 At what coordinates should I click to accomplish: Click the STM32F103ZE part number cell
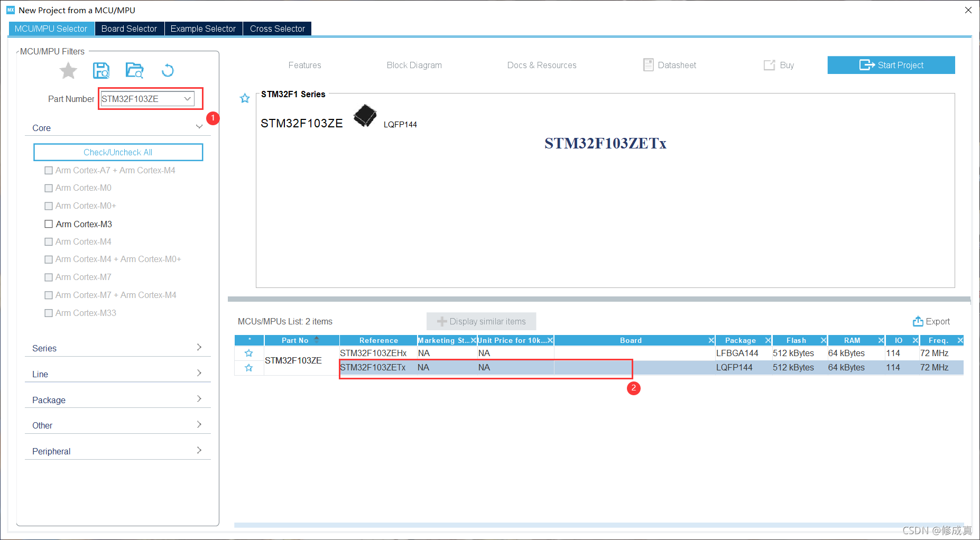click(301, 360)
